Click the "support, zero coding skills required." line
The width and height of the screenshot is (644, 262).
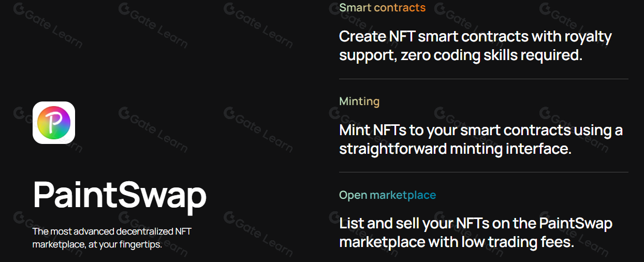[x=461, y=55]
